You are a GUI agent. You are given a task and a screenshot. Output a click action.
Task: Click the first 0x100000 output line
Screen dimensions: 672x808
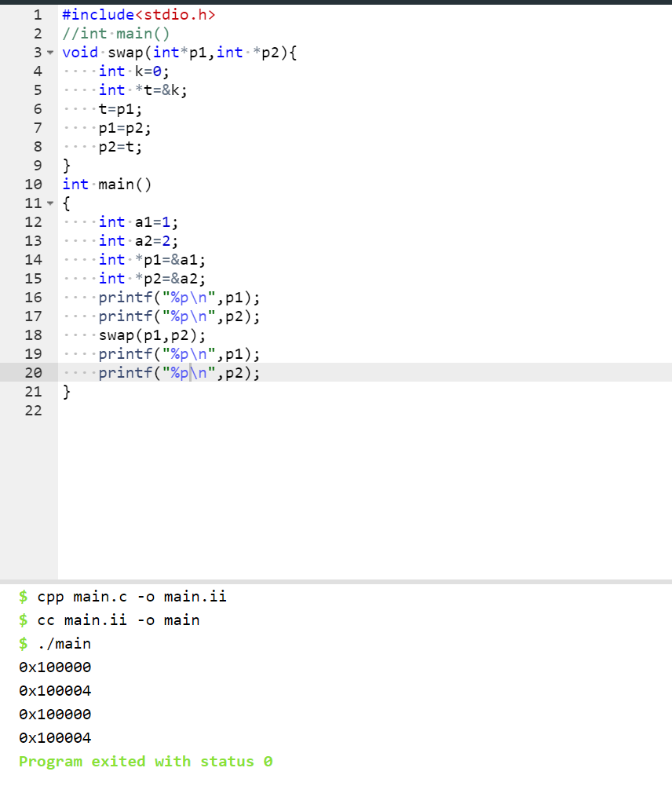pos(55,667)
